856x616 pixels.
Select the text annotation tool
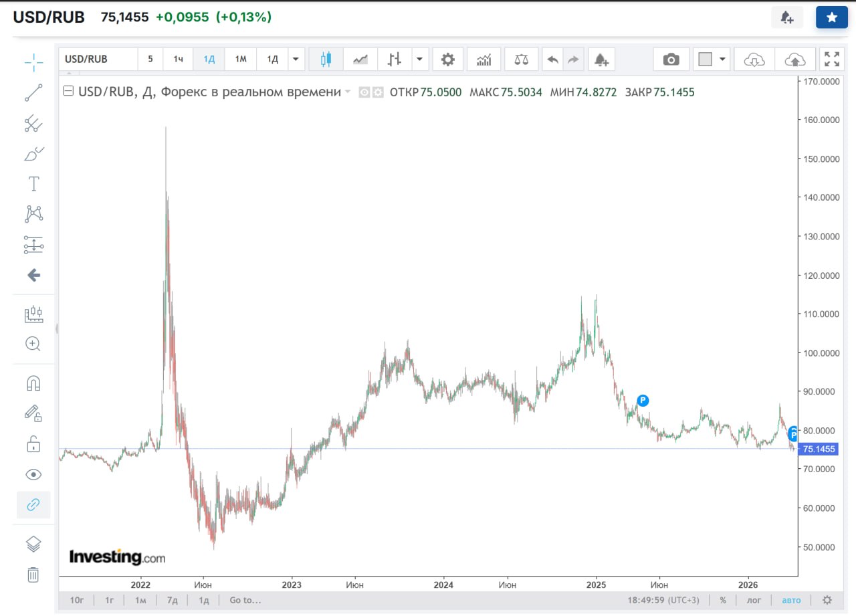33,184
